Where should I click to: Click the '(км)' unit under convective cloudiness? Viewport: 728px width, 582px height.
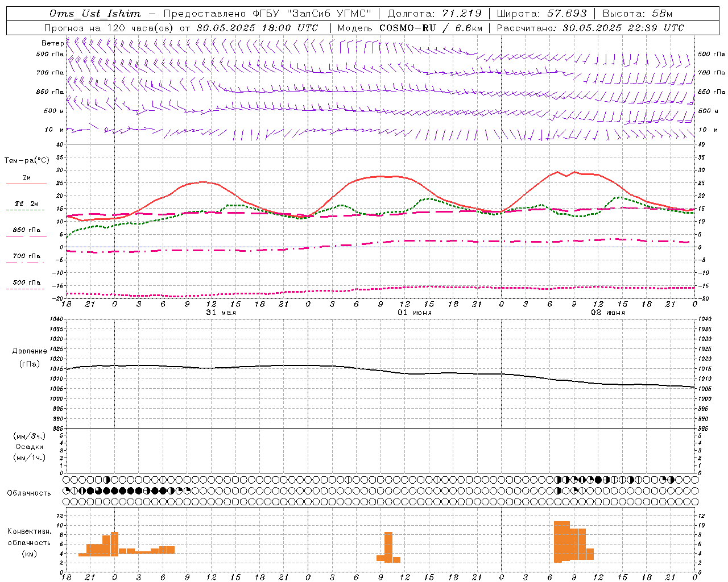(30, 554)
